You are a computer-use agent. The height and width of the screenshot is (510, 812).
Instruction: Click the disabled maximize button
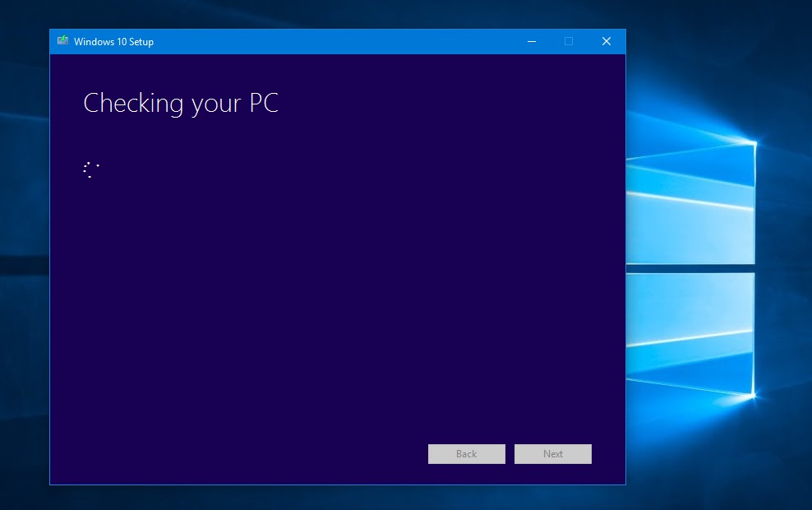coord(569,41)
